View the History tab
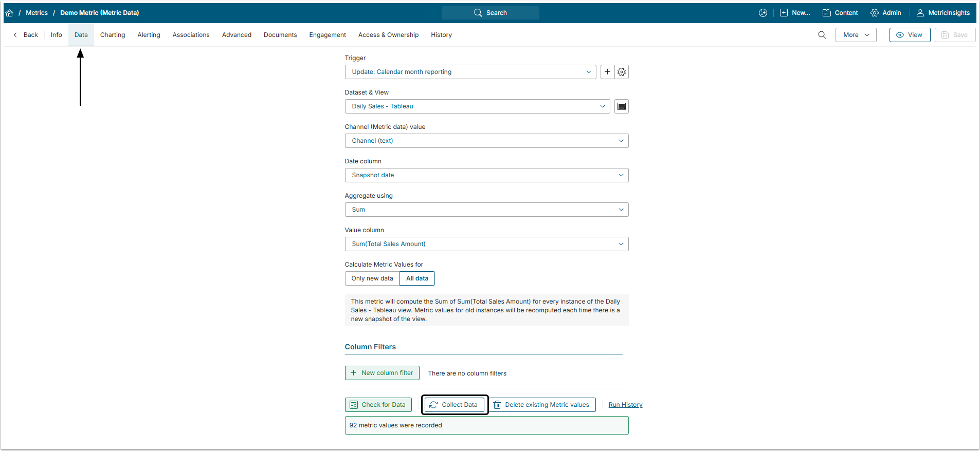This screenshot has height=451, width=980. pyautogui.click(x=442, y=35)
